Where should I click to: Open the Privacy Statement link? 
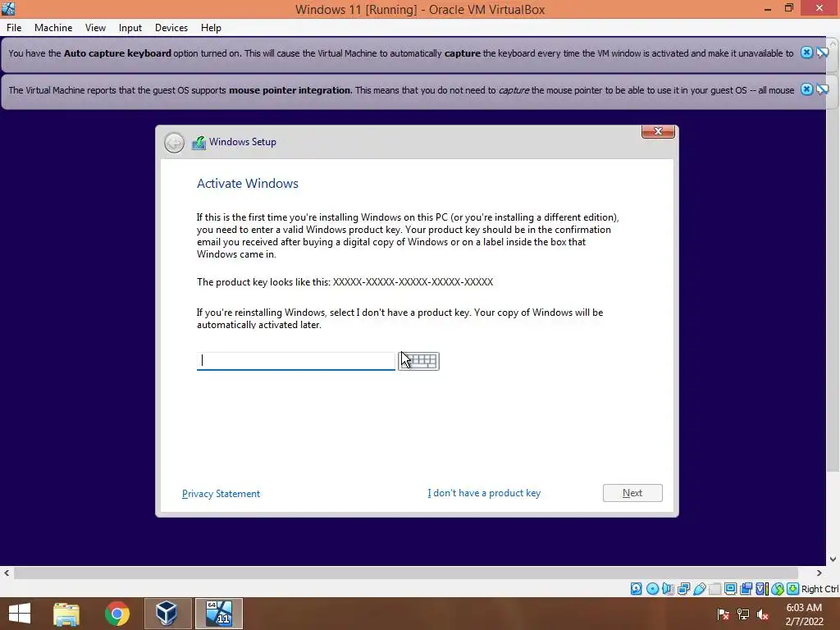click(x=221, y=493)
